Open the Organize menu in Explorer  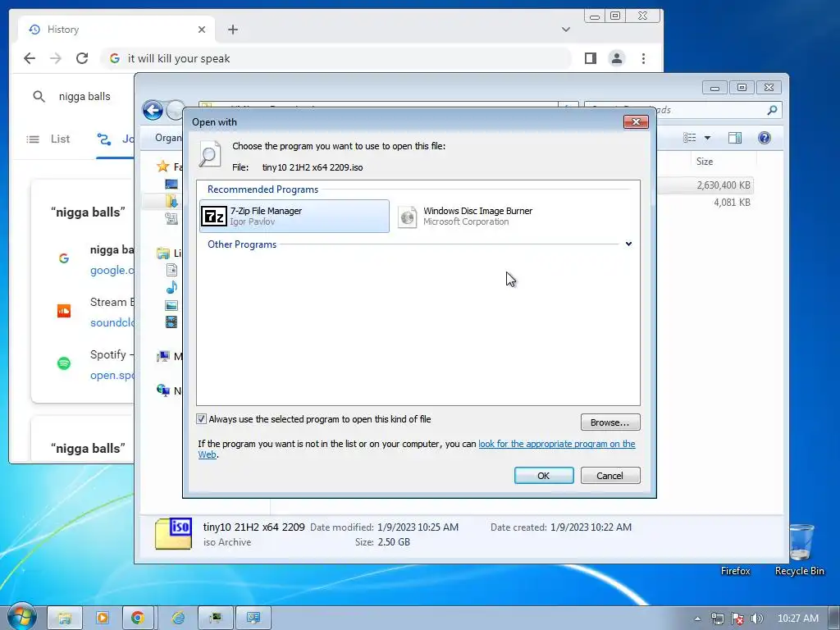pos(168,138)
